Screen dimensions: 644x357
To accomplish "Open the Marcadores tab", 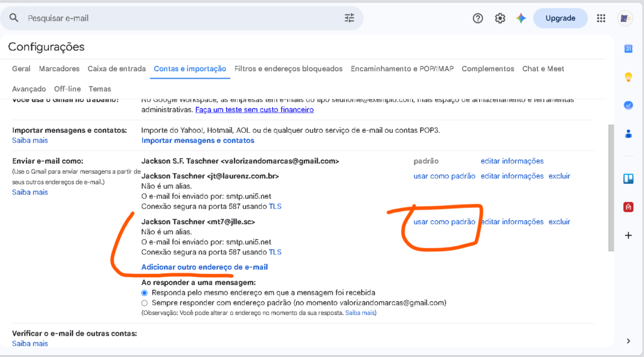I will pos(59,69).
